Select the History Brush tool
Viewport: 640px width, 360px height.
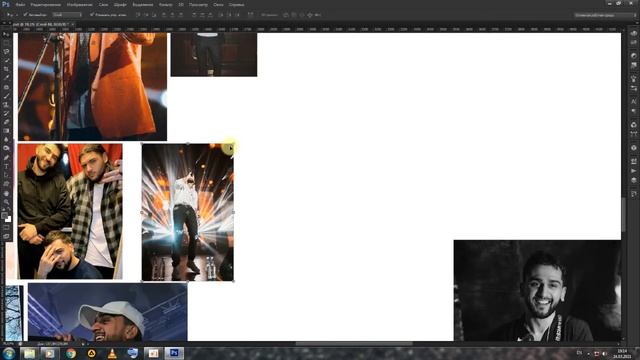pos(6,113)
